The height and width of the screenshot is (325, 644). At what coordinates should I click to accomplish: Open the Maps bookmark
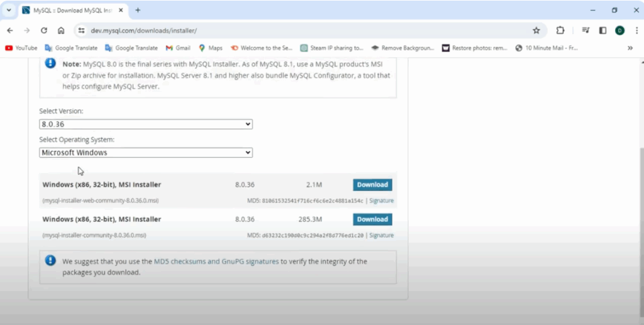click(210, 48)
